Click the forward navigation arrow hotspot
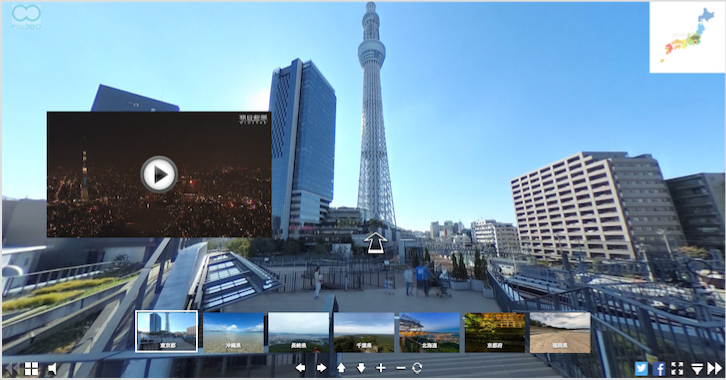Screen dimensions: 726x380 375,243
